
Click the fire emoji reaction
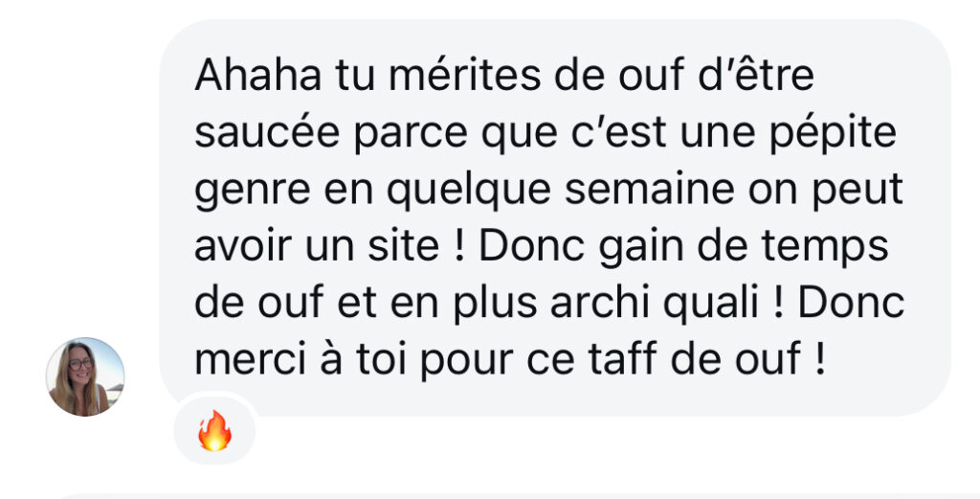point(214,431)
